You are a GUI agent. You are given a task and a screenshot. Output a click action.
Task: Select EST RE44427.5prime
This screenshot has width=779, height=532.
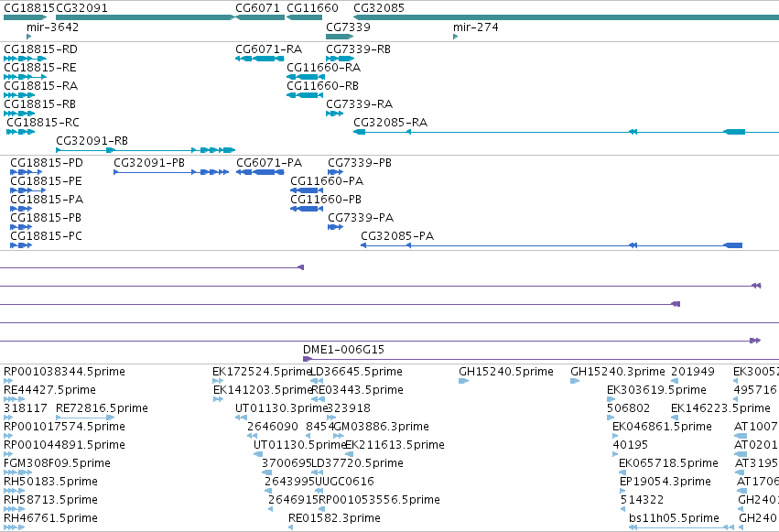[49, 390]
